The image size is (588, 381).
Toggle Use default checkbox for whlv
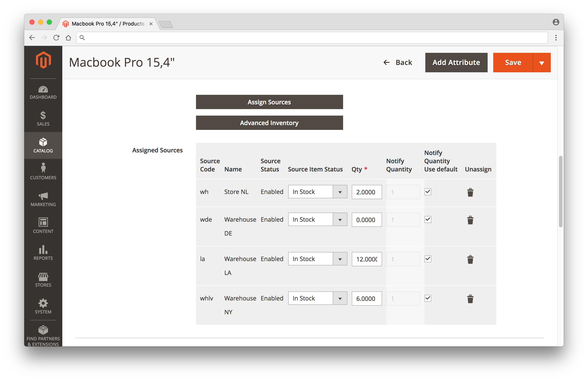(428, 298)
